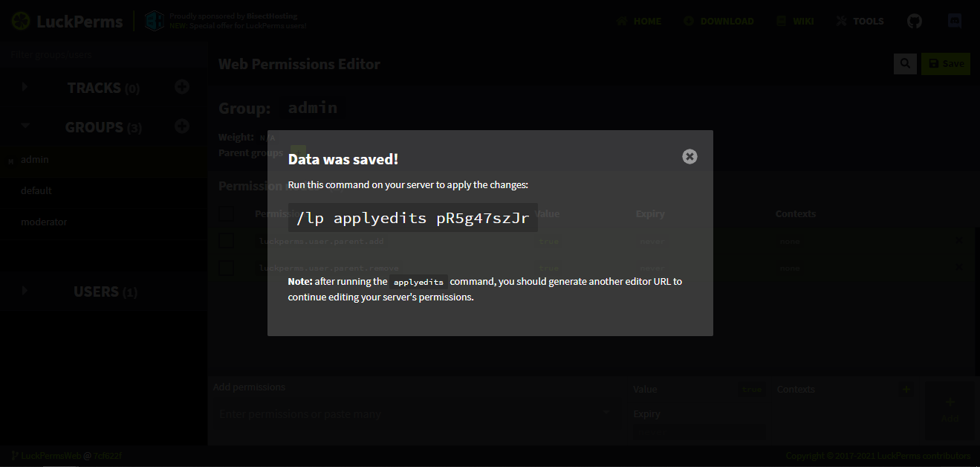Viewport: 980px width, 467px height.
Task: Open the GitHub icon link
Action: [x=915, y=21]
